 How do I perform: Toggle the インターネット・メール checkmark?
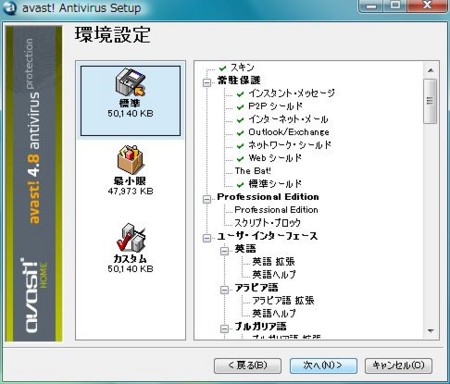click(x=240, y=120)
